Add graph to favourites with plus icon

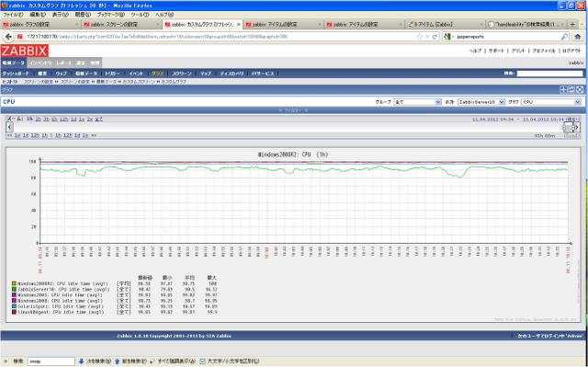[x=563, y=90]
